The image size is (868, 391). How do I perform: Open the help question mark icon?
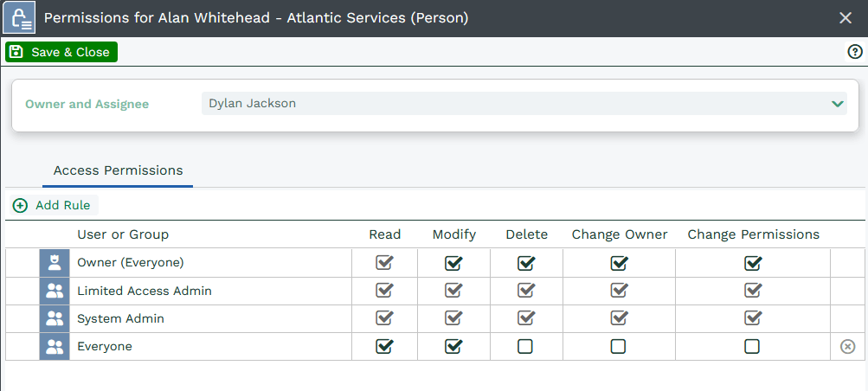click(855, 52)
